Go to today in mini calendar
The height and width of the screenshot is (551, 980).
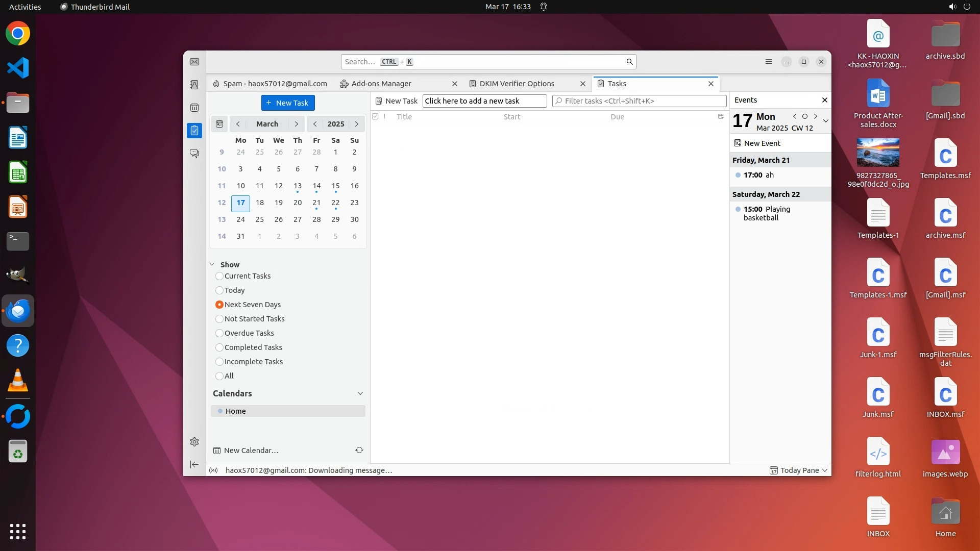(219, 124)
